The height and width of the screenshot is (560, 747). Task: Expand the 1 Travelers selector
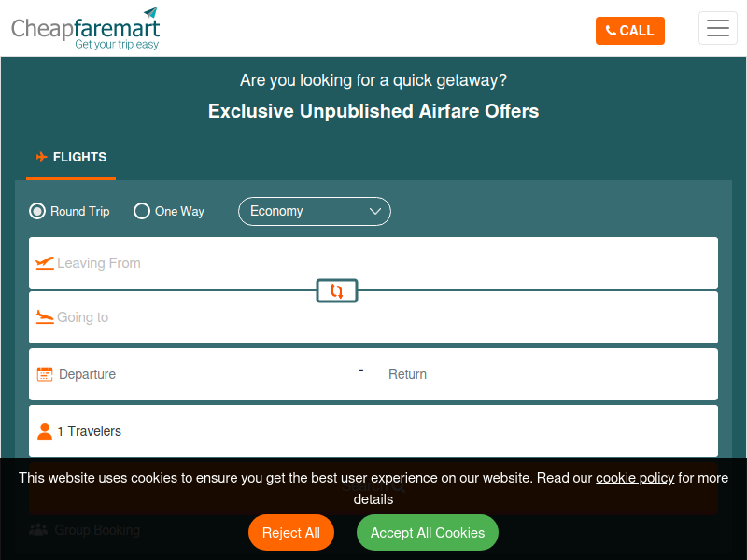click(373, 431)
